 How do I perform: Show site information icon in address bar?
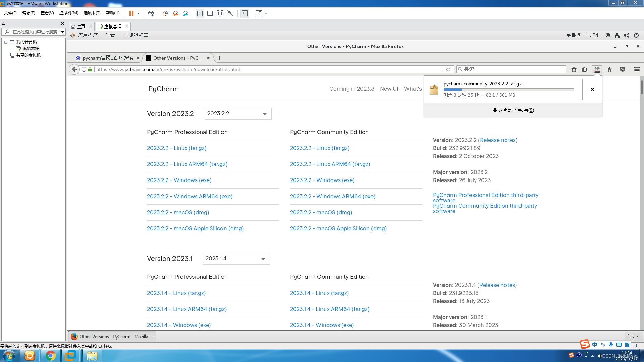[84, 69]
